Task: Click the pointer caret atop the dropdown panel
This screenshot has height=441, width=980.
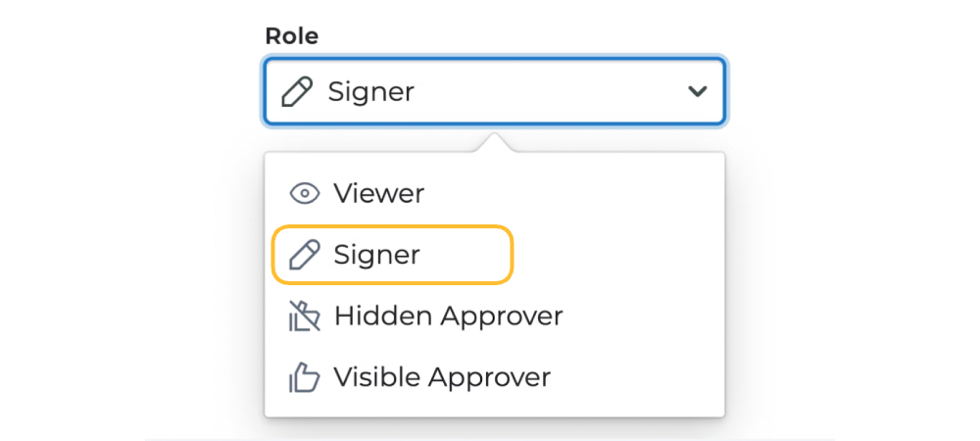Action: (495, 144)
